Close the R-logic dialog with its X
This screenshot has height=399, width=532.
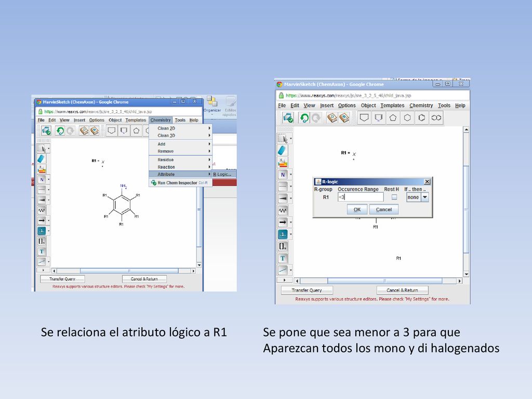point(427,181)
